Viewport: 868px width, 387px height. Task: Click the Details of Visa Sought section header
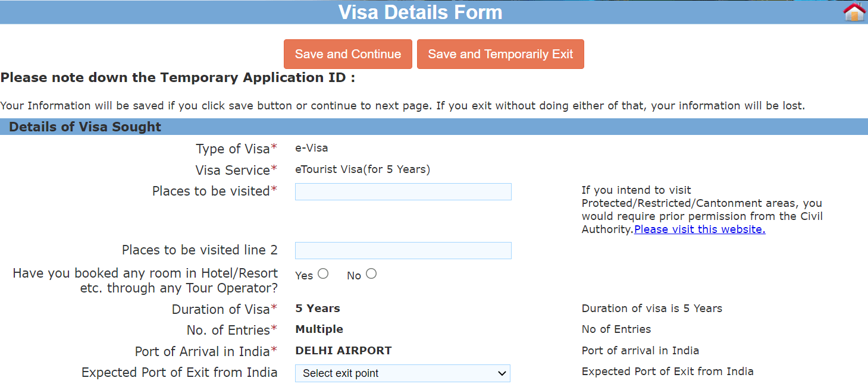click(84, 127)
